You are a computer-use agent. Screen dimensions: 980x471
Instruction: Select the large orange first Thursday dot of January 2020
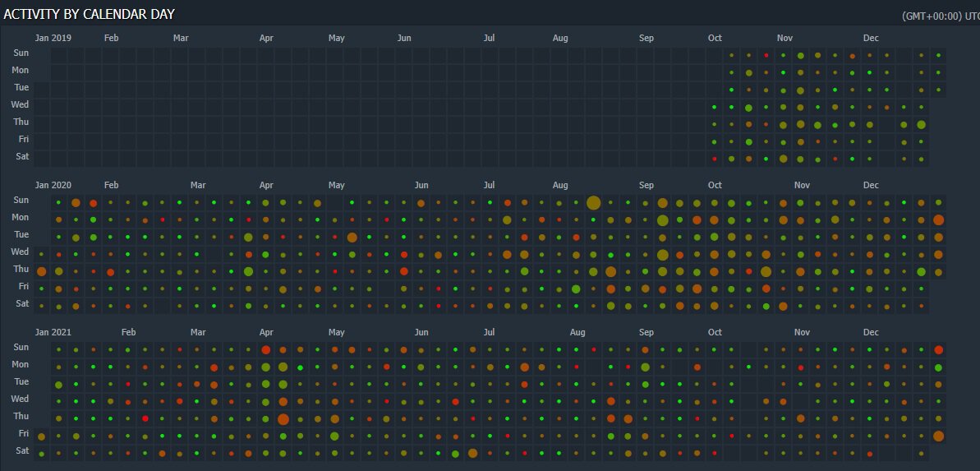click(x=41, y=271)
